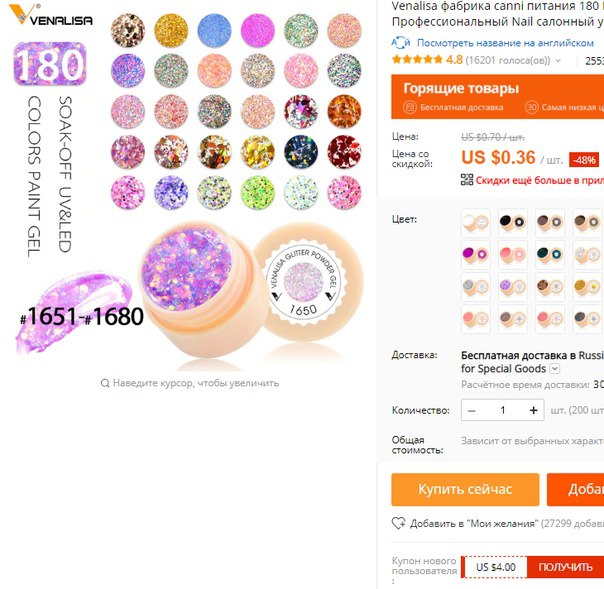The width and height of the screenshot is (604, 589).
Task: Click the quantity input field
Action: click(x=503, y=410)
